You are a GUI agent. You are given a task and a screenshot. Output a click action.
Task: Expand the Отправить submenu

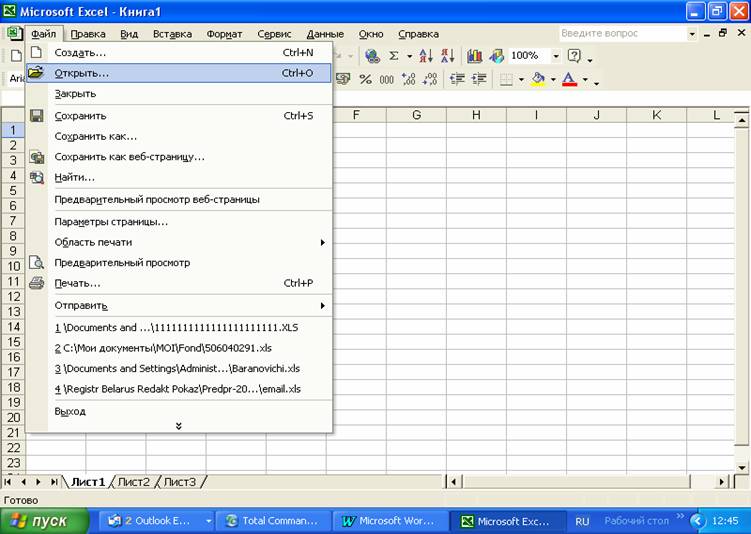(x=322, y=305)
